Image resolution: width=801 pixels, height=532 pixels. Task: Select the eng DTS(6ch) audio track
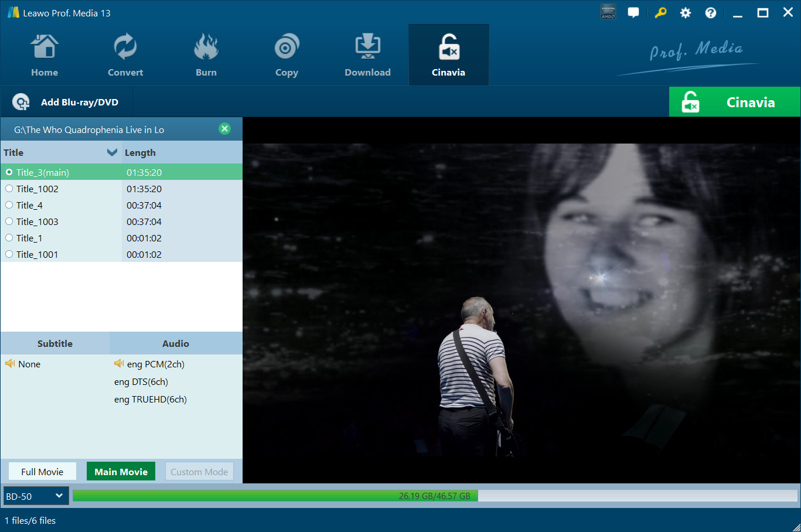141,382
